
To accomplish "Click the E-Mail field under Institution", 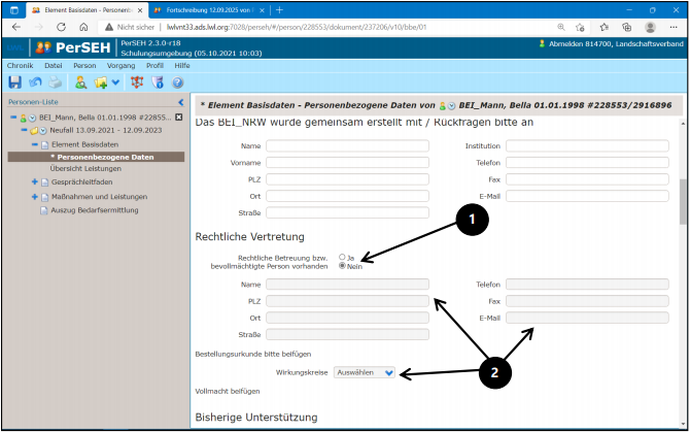I will tap(587, 196).
